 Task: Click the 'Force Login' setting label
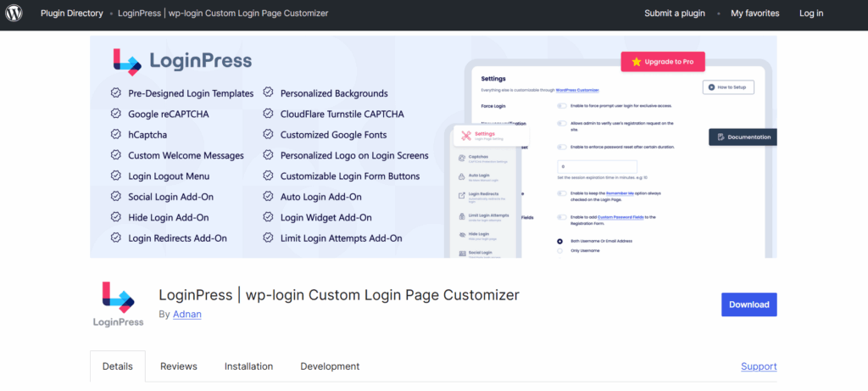point(493,105)
